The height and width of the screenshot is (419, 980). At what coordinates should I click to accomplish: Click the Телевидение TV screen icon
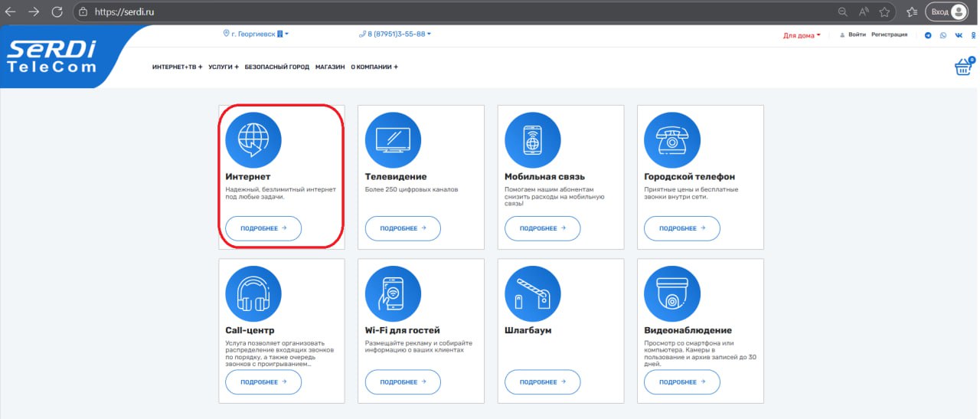pos(393,140)
